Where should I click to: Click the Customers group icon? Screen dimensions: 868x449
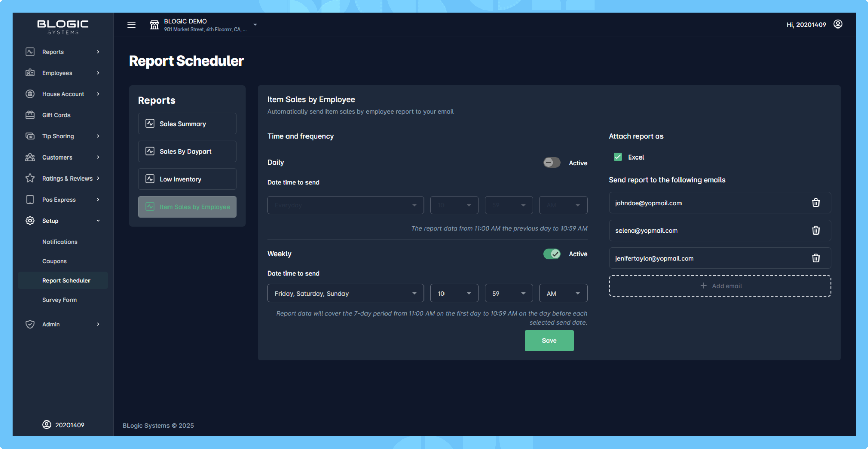[30, 157]
